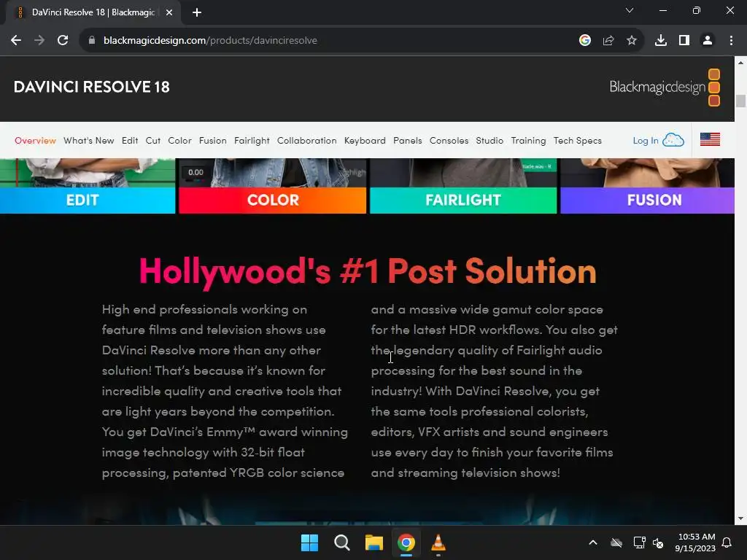
Task: Toggle the Chrome side panel icon
Action: pyautogui.click(x=684, y=41)
